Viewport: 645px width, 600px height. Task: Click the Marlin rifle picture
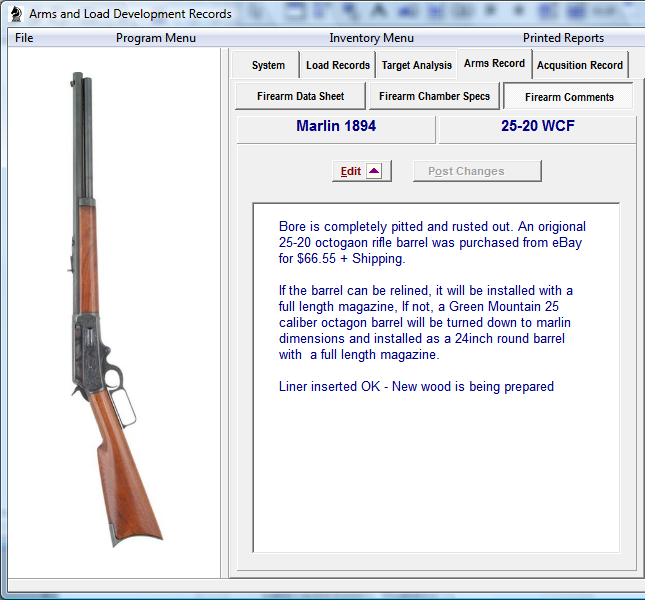pyautogui.click(x=113, y=308)
